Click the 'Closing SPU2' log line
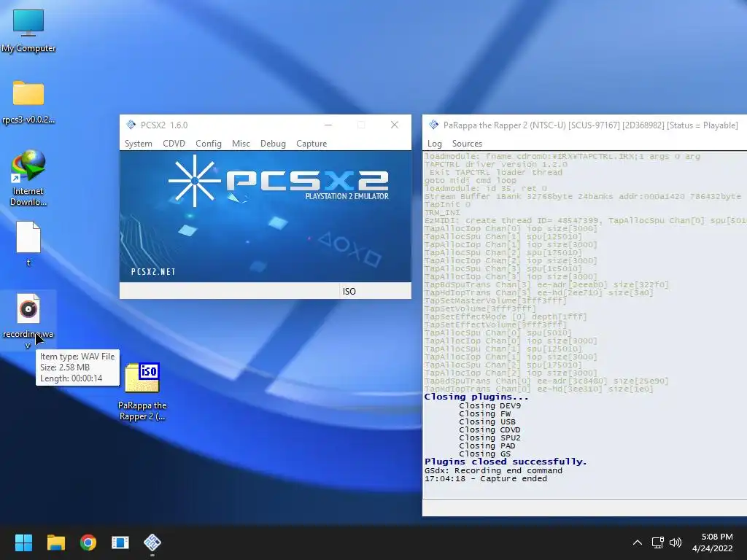The height and width of the screenshot is (560, 747). point(489,437)
